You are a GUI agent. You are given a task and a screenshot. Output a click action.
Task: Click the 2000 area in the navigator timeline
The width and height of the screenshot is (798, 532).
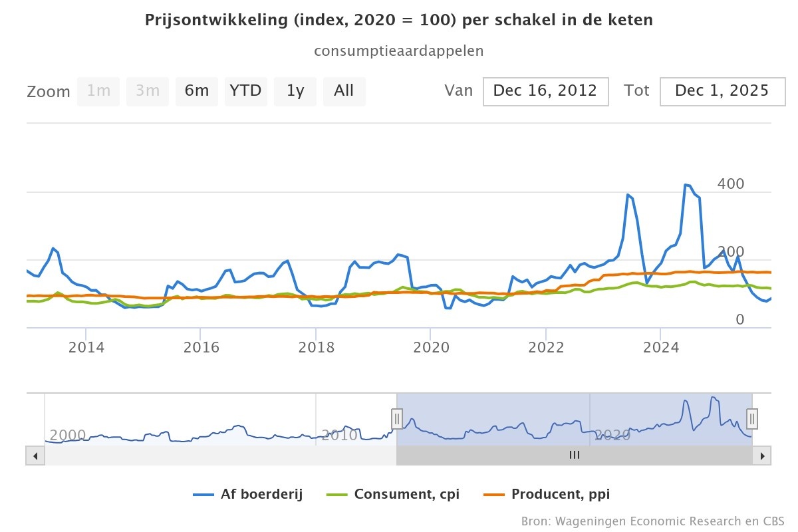coord(66,436)
